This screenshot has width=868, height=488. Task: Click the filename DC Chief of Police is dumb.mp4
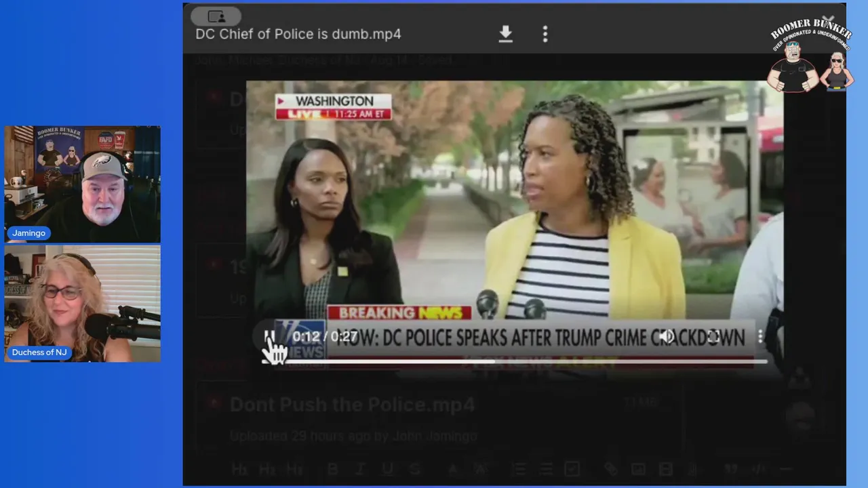pyautogui.click(x=298, y=34)
